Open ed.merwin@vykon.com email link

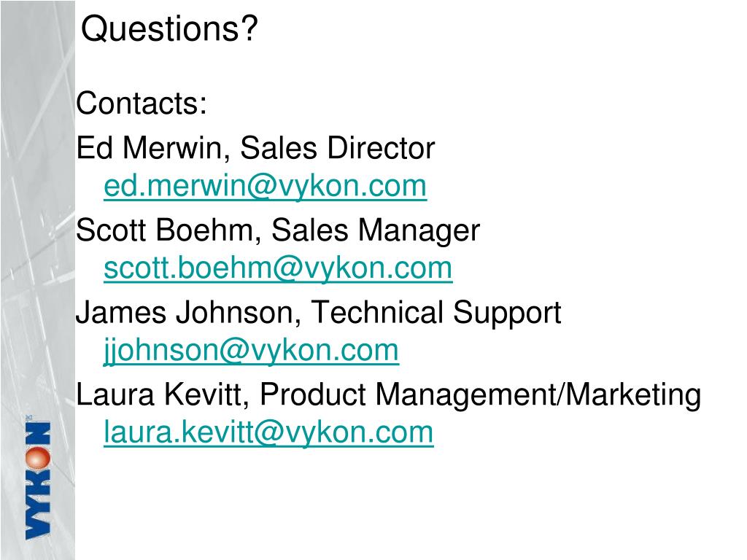tap(266, 186)
